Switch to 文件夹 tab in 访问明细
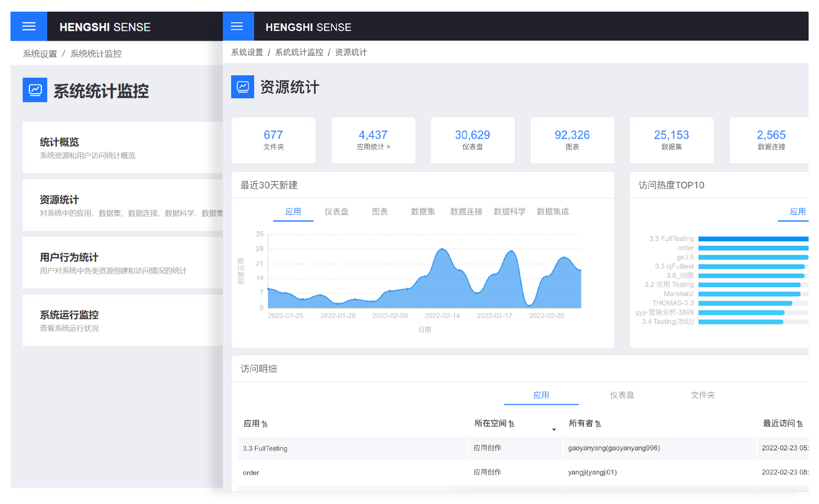 coord(703,395)
